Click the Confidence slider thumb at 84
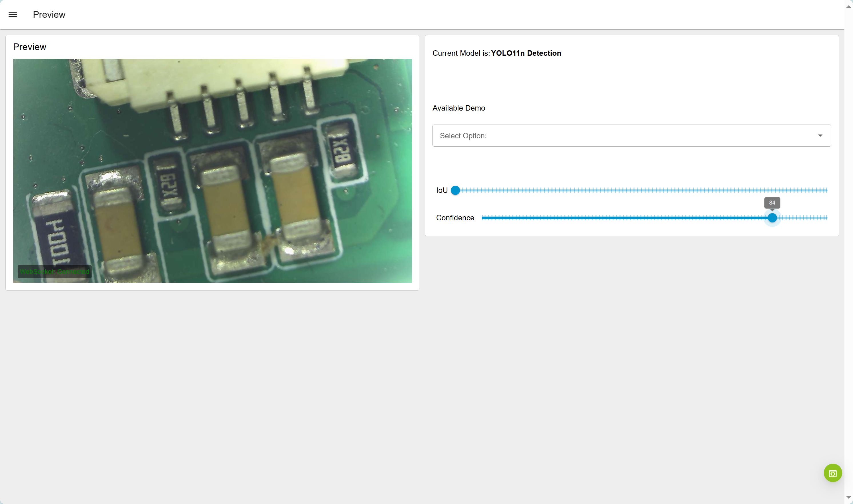This screenshot has height=504, width=853. coord(772,218)
